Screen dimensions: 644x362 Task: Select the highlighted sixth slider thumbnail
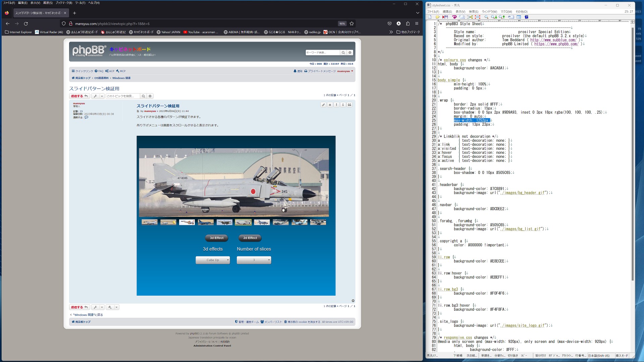(x=243, y=222)
